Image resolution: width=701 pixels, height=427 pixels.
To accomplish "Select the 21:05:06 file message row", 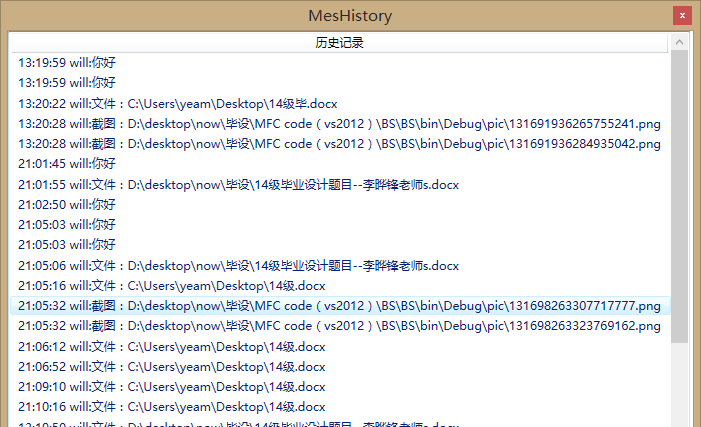I will click(238, 266).
